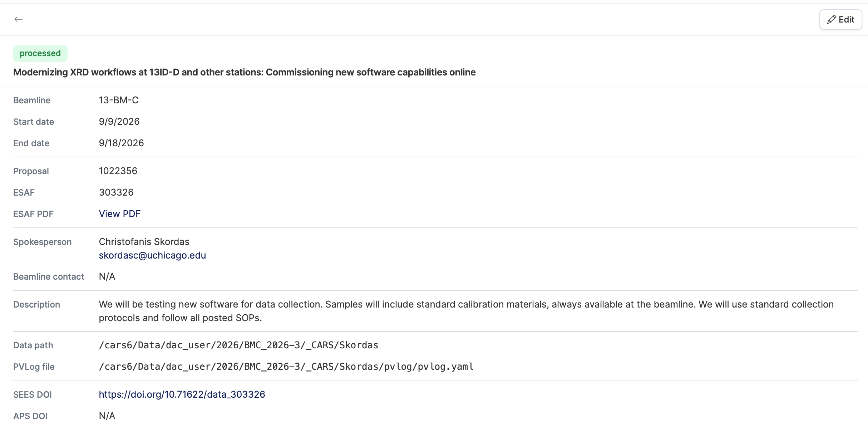Click the Data path ending in _CARS/Skordas
The height and width of the screenshot is (432, 868).
tap(238, 345)
